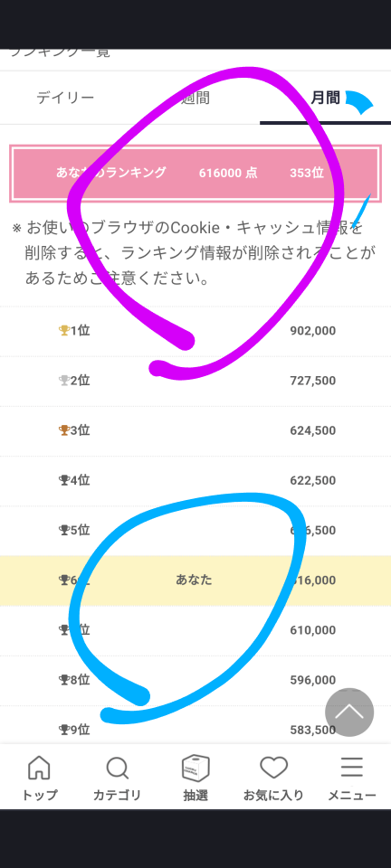The image size is (391, 868).
Task: Select the 8位 row with 596,000
Action: (195, 680)
